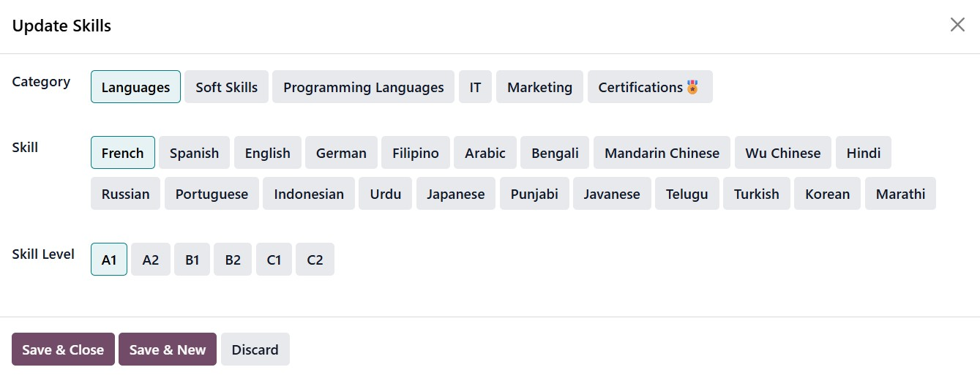The height and width of the screenshot is (378, 980).
Task: Select Spanish as the skill
Action: 194,153
